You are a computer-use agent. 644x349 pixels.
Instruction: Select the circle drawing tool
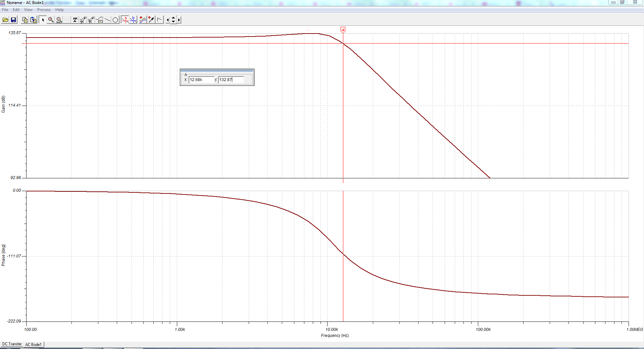pos(115,20)
